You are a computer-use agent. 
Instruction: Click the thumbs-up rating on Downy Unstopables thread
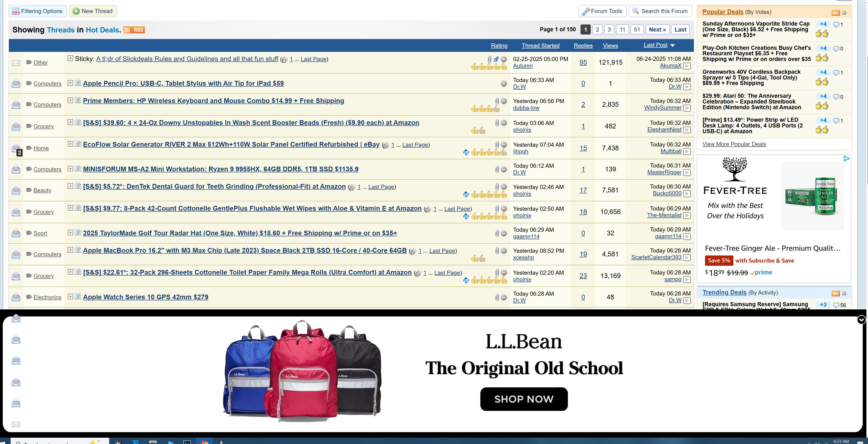478,130
